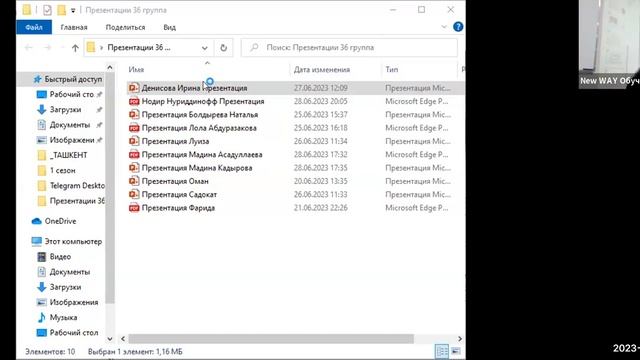Open Презентации 36 folder in sidebar
Screen dimensions: 640x360
(x=77, y=201)
